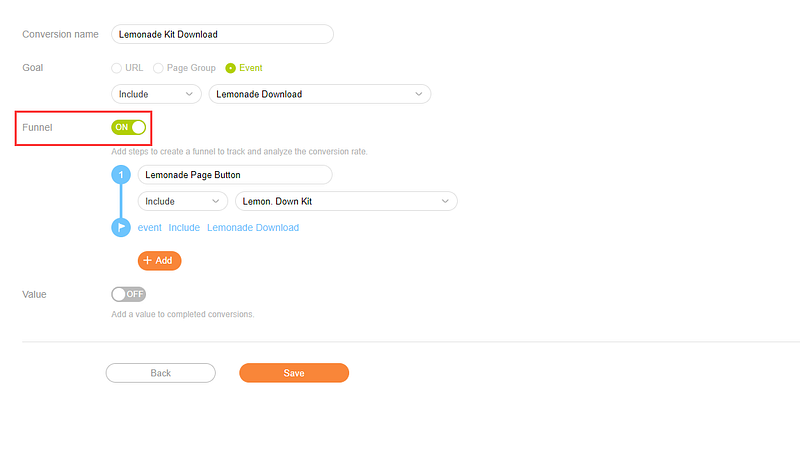The image size is (800, 464).
Task: Click the flag icon at funnel end
Action: 121,228
